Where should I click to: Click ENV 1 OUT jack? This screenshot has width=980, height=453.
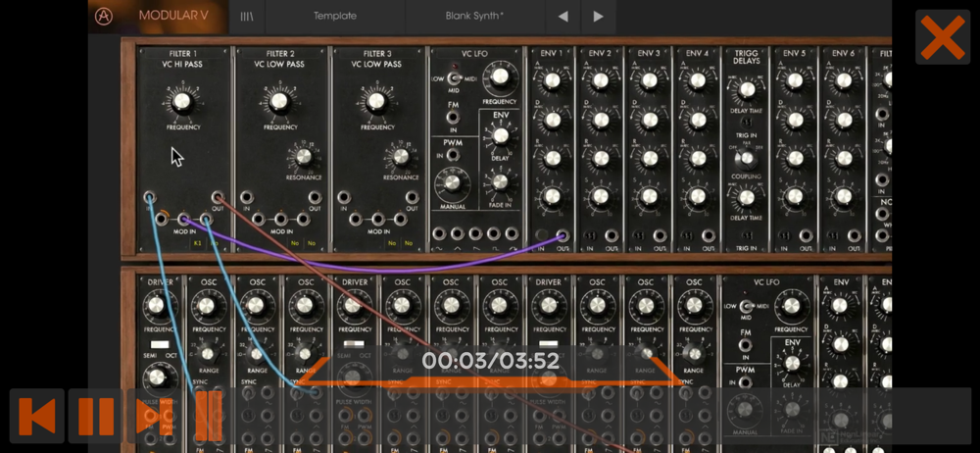click(563, 236)
